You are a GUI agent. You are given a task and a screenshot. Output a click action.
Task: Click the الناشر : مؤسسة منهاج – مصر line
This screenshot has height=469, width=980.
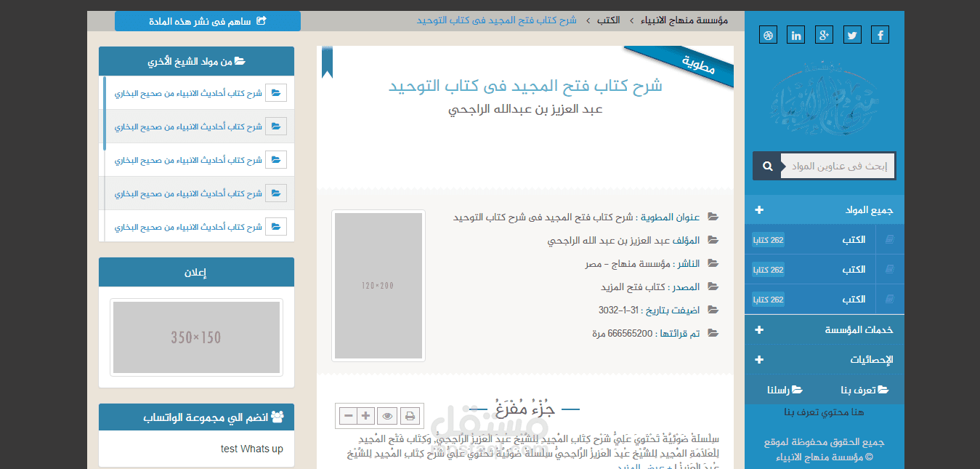643,264
